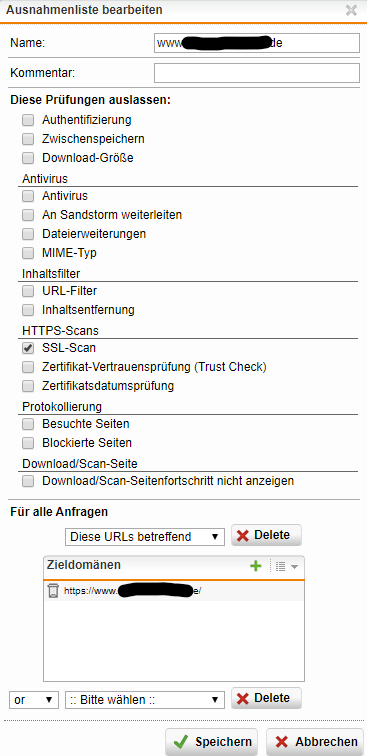This screenshot has width=367, height=756.
Task: Click Delete next to Diese URLs betreffend
Action: click(266, 535)
